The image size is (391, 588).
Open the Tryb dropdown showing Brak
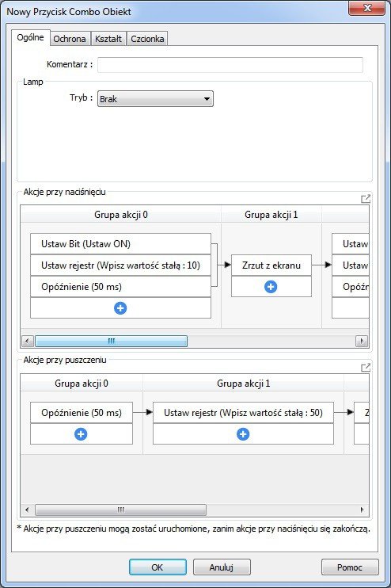coord(155,99)
